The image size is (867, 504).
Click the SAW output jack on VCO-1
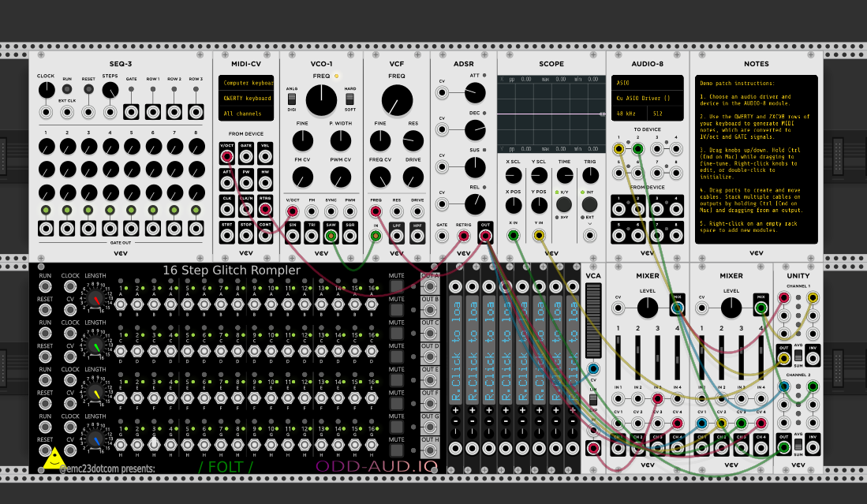pos(331,235)
